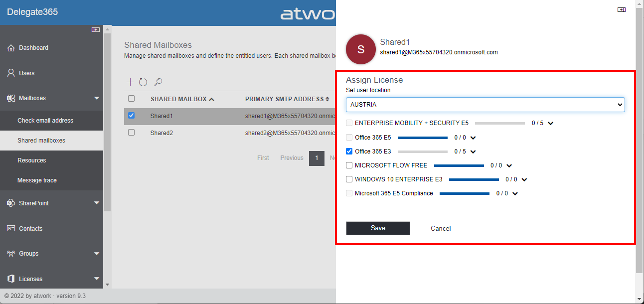Expand ENTERPRISE MOBILITY + SECURITY E5 service plans
644x304 pixels.
(x=551, y=123)
